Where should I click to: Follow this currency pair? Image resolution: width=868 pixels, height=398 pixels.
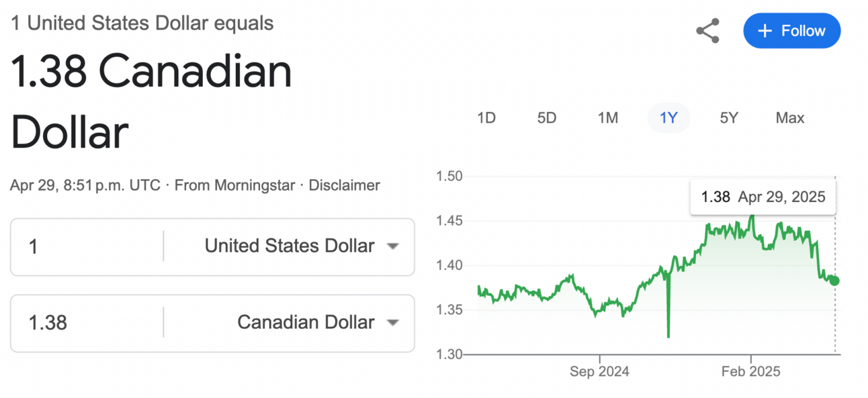791,31
